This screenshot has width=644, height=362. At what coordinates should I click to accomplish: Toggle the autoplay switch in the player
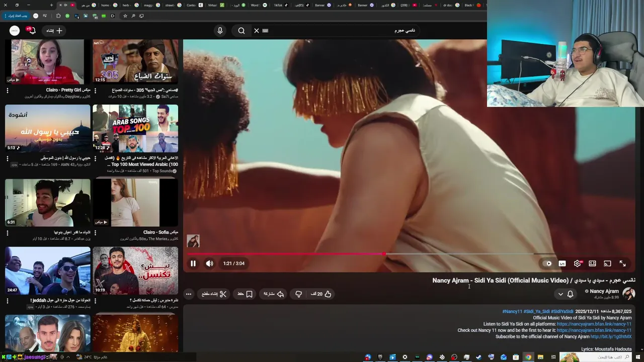(547, 263)
